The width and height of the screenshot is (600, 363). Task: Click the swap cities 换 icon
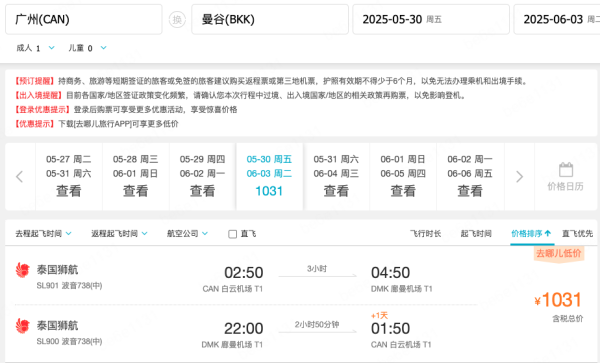[x=177, y=20]
